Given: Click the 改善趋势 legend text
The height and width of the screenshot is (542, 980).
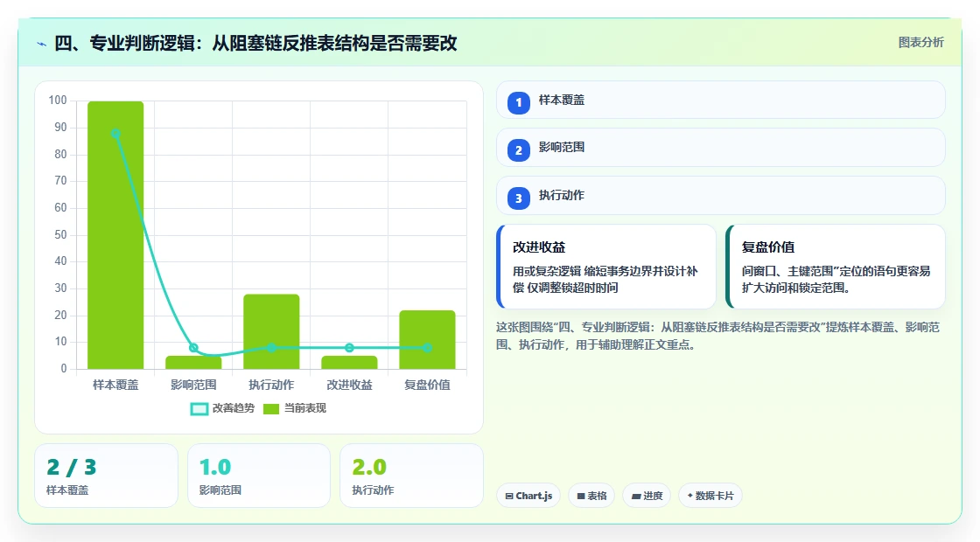Looking at the screenshot, I should pyautogui.click(x=233, y=408).
